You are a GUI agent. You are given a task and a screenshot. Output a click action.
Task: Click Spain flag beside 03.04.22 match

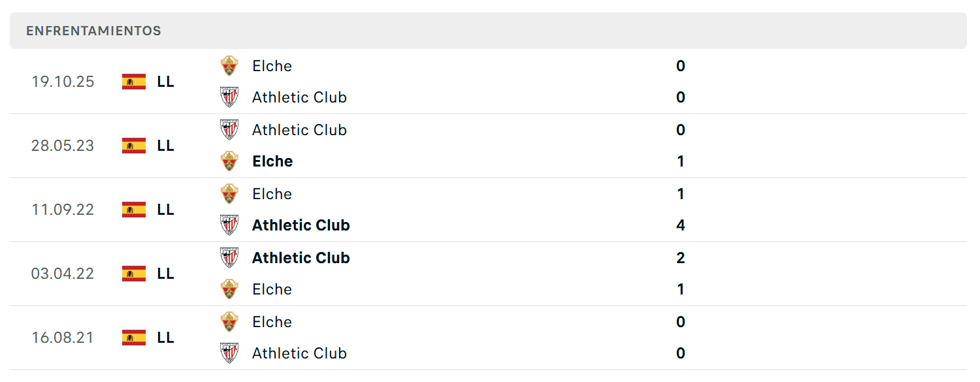[x=134, y=274]
